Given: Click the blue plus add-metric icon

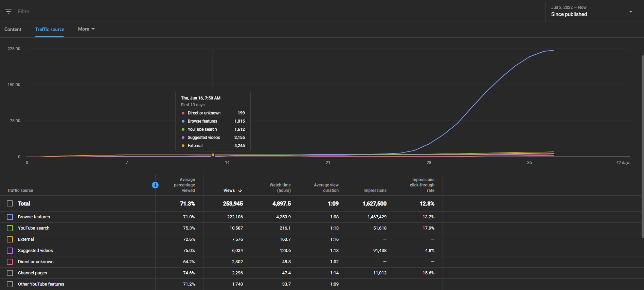Looking at the screenshot, I should [x=155, y=185].
